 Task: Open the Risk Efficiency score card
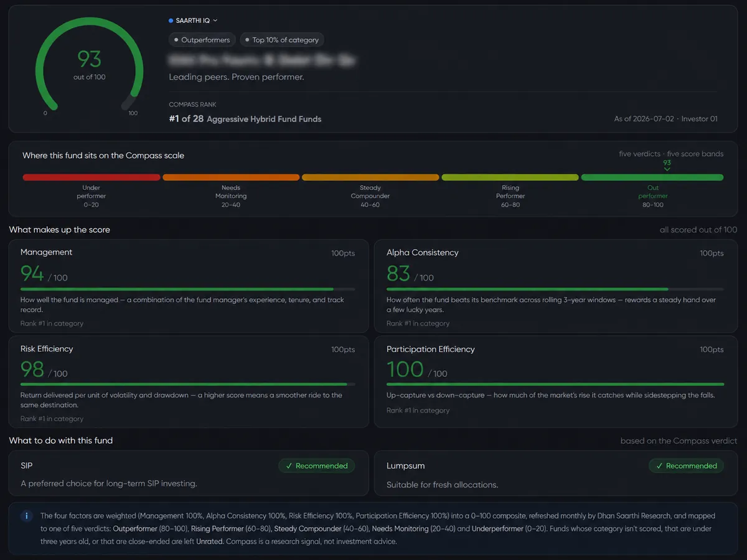pyautogui.click(x=189, y=382)
